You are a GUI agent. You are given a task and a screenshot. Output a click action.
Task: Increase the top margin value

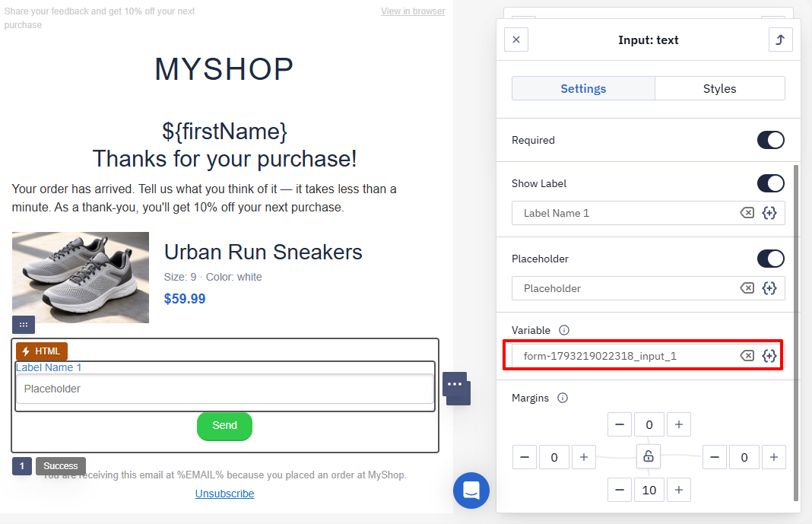(x=679, y=424)
